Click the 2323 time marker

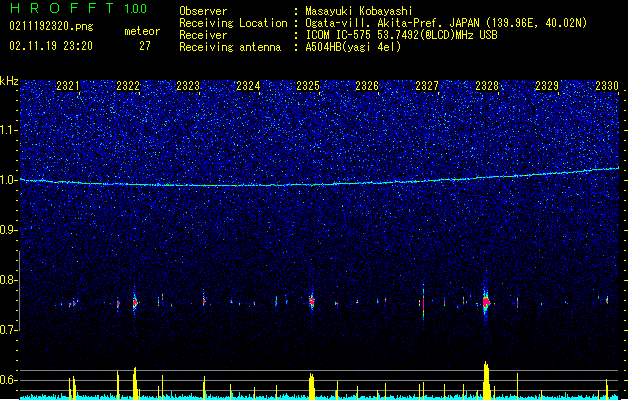pyautogui.click(x=188, y=86)
